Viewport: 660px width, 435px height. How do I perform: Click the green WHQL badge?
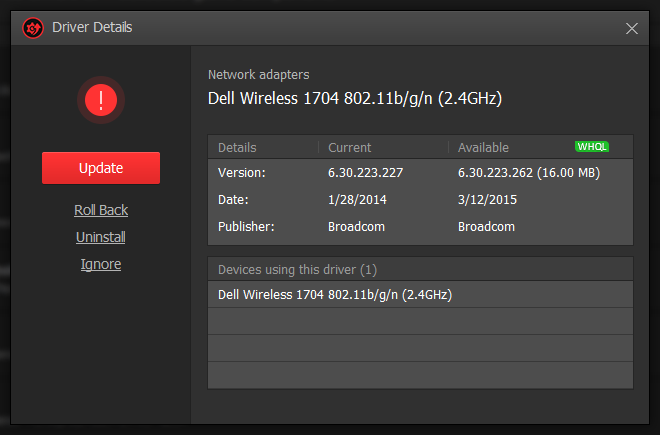click(x=592, y=147)
